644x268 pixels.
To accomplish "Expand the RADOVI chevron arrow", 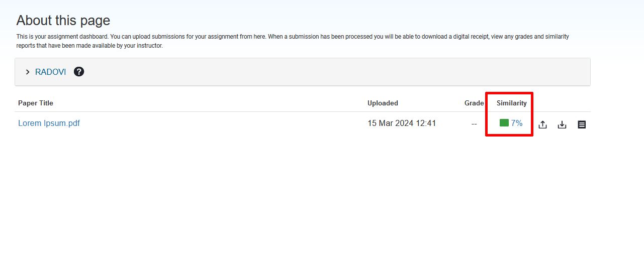I will tap(28, 72).
